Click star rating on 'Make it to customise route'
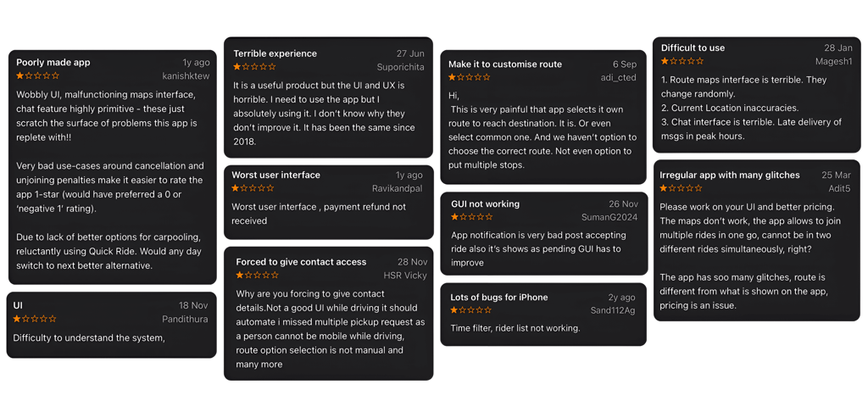 click(x=470, y=77)
